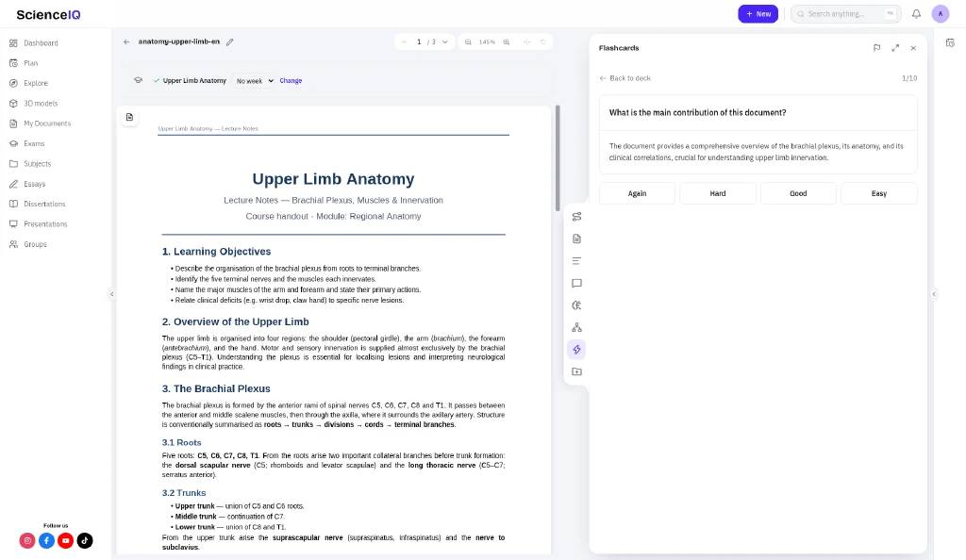Rate the flashcard Easy
The image size is (966, 560).
pyautogui.click(x=879, y=193)
